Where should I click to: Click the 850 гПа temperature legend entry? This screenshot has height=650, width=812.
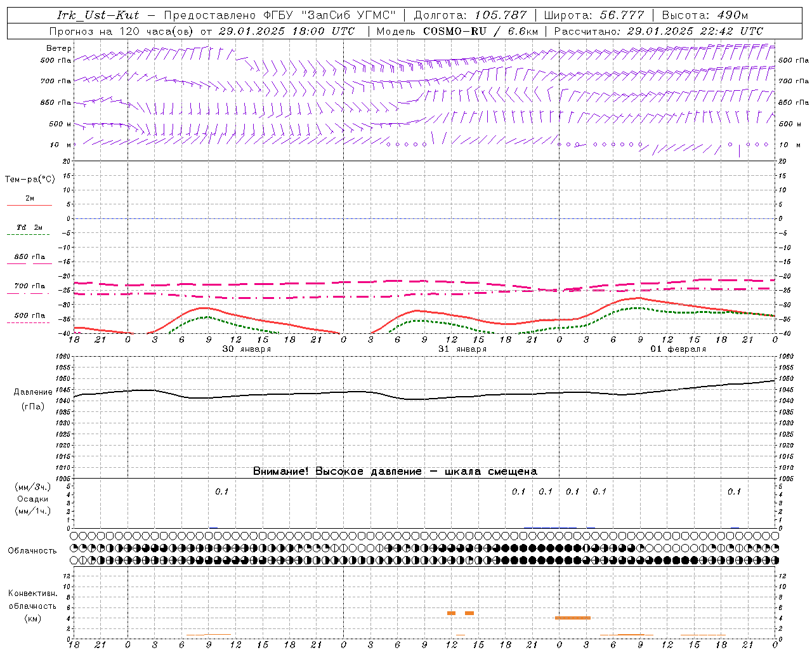tap(30, 257)
